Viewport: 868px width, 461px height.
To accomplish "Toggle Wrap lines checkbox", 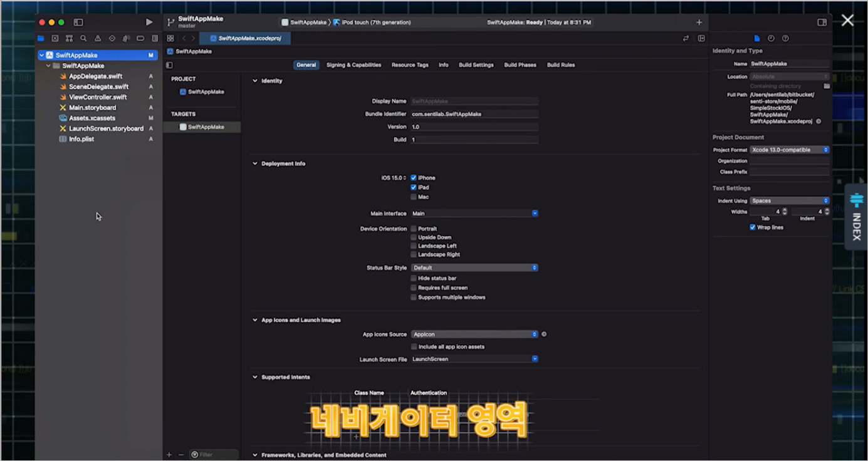I will point(753,227).
